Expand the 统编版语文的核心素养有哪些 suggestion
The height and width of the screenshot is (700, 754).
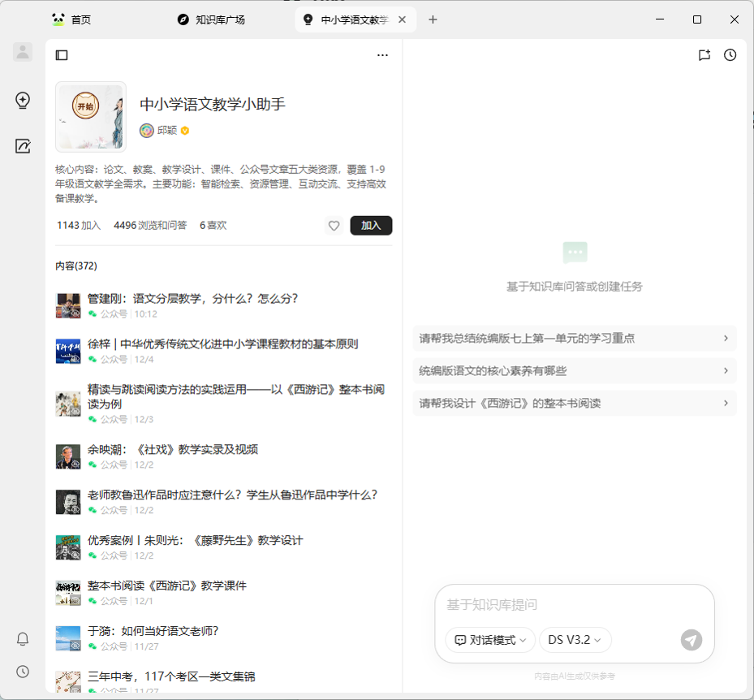(574, 371)
